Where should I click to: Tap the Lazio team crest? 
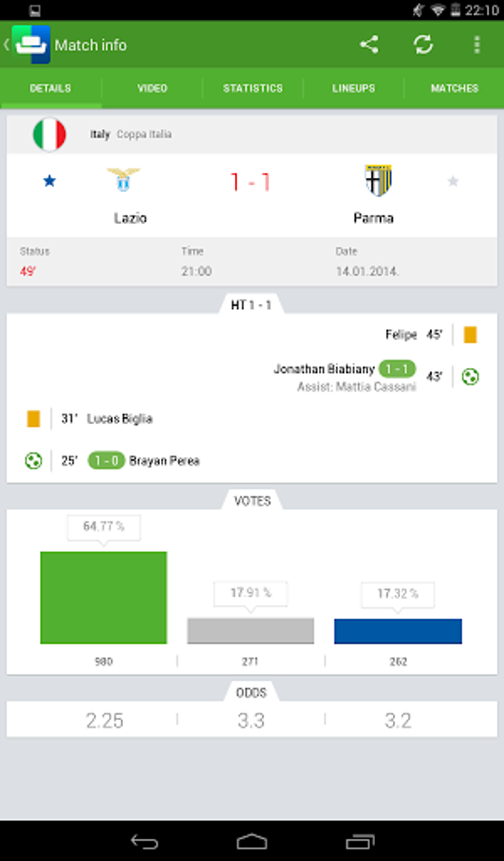click(123, 180)
